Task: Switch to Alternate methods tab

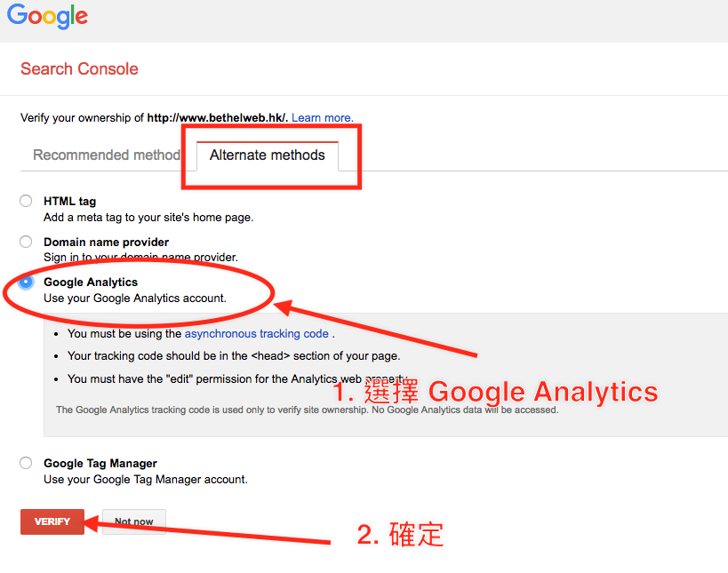Action: pos(268,155)
